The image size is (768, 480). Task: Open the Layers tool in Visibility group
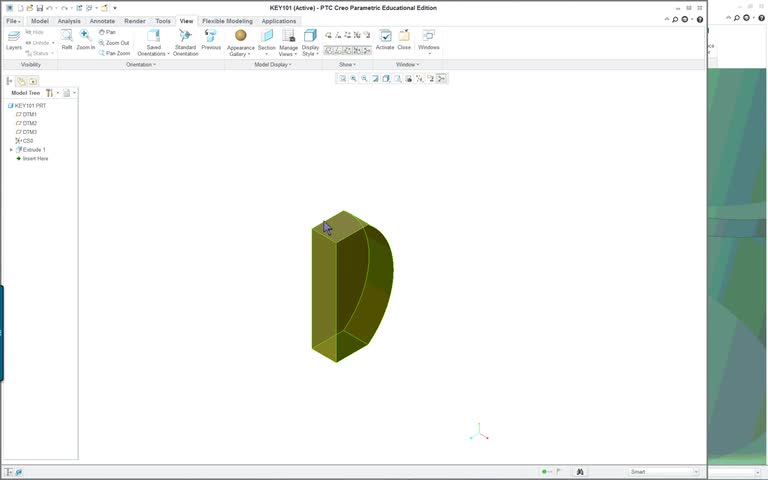pyautogui.click(x=14, y=40)
